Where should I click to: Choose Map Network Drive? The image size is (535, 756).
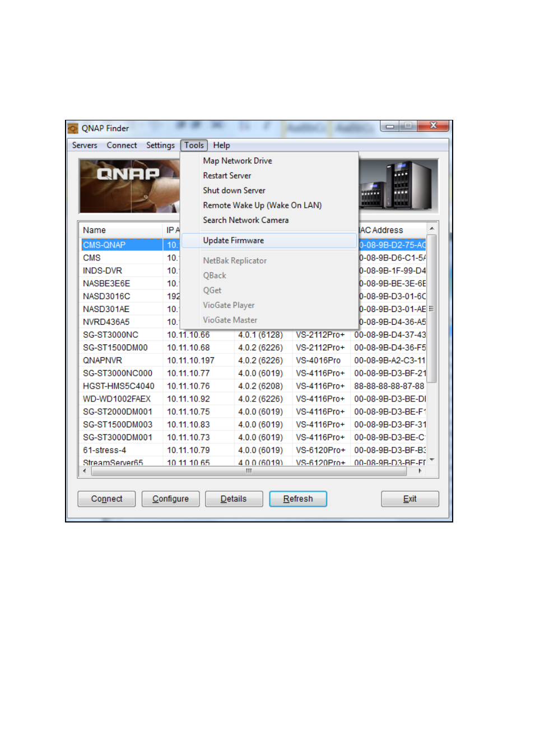point(269,161)
